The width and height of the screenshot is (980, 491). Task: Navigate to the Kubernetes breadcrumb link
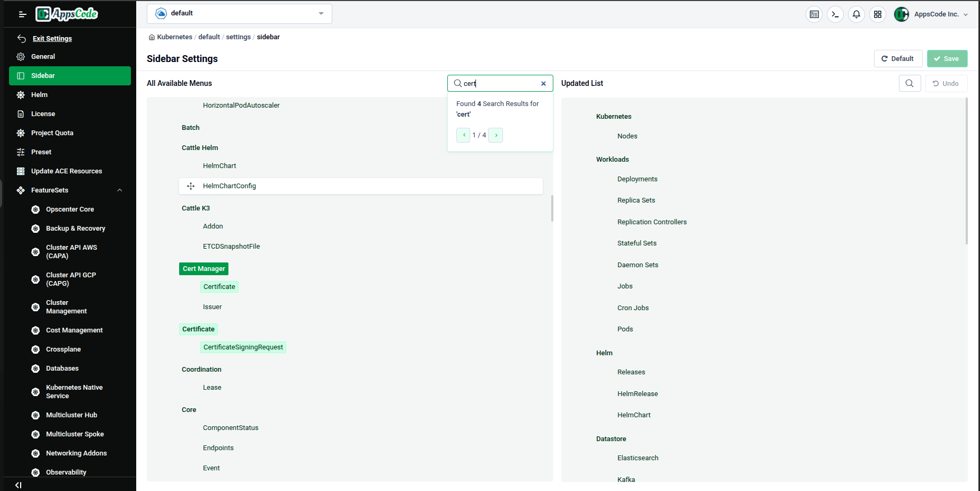pos(174,37)
